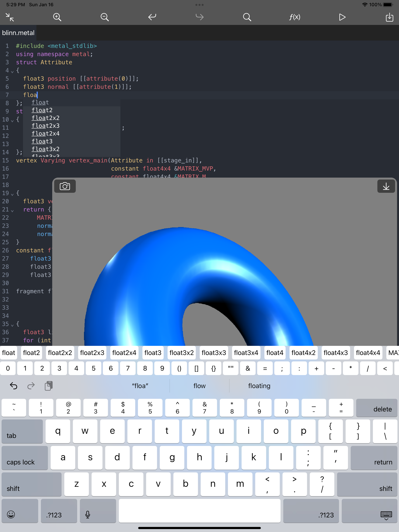Select the blinn.metal file tab
399x532 pixels.
tap(18, 33)
